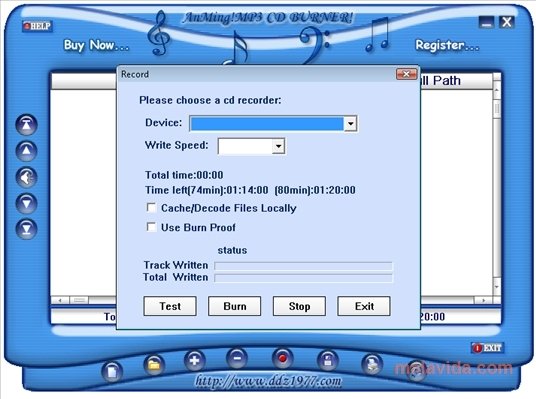Enable Cache/Decode Files Locally checkbox
536x399 pixels.
pyautogui.click(x=151, y=208)
